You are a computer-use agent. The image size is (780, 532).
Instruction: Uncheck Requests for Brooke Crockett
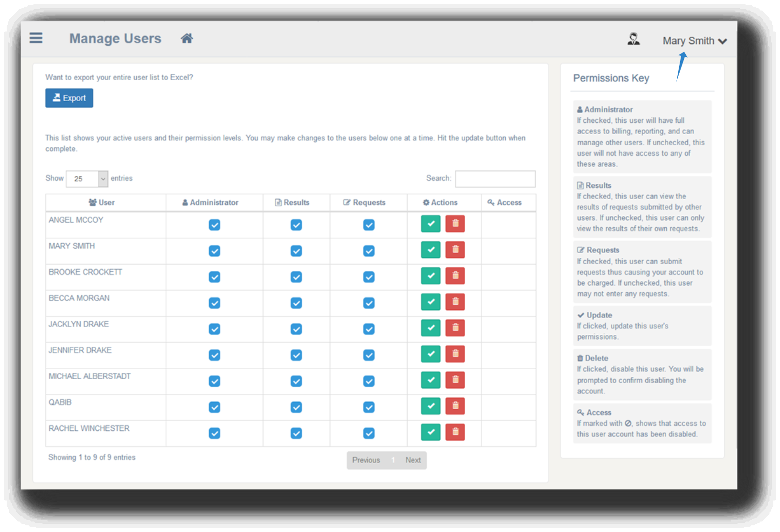pyautogui.click(x=369, y=277)
